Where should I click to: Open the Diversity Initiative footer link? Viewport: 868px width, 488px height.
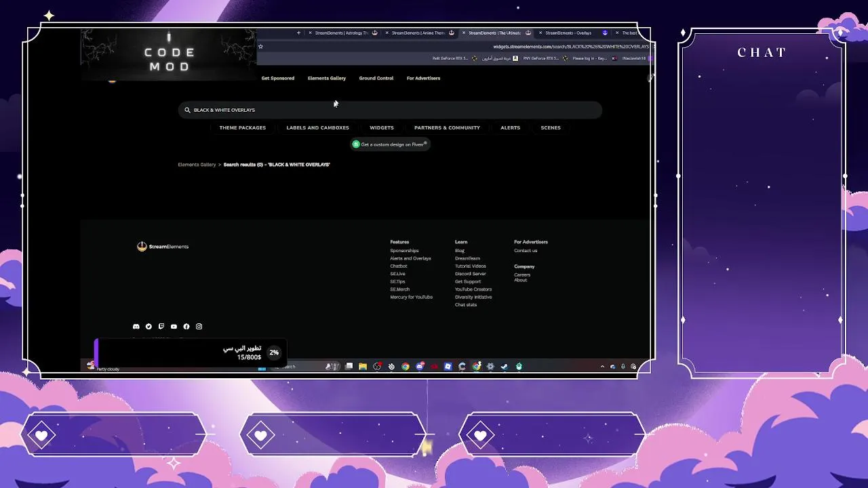point(473,297)
